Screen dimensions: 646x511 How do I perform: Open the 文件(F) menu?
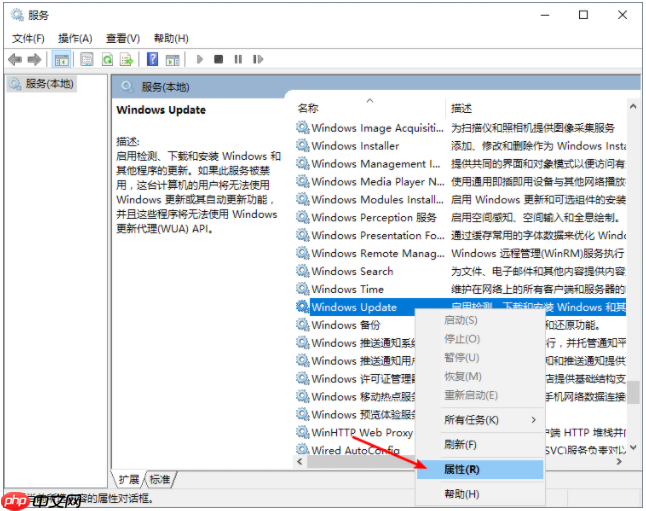coord(28,39)
